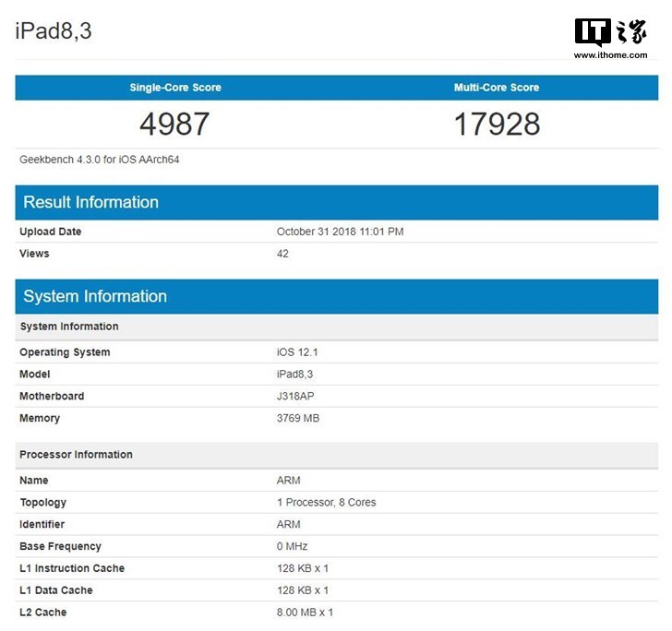Click the Views label

tap(34, 253)
